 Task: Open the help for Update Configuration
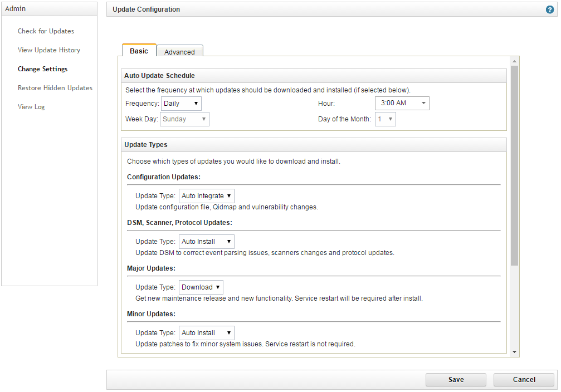tap(551, 9)
